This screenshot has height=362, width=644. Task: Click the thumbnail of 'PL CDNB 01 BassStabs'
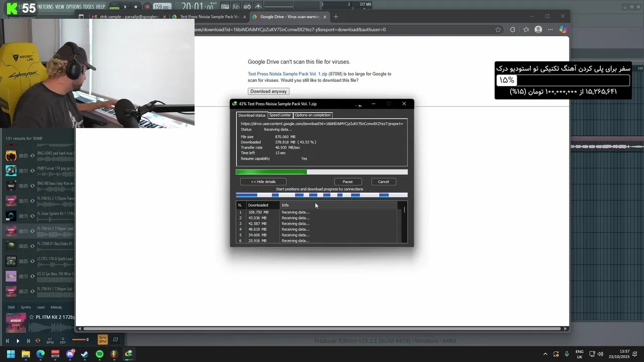click(x=11, y=246)
